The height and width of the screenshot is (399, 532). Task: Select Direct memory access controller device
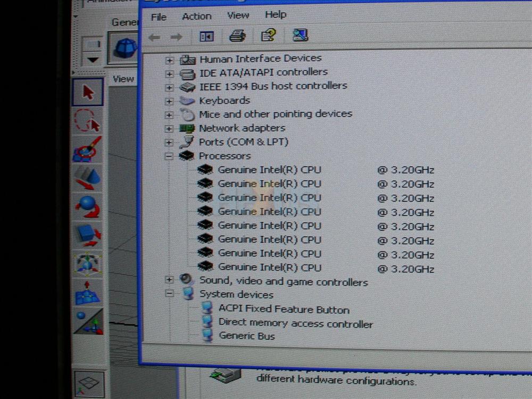pos(295,323)
